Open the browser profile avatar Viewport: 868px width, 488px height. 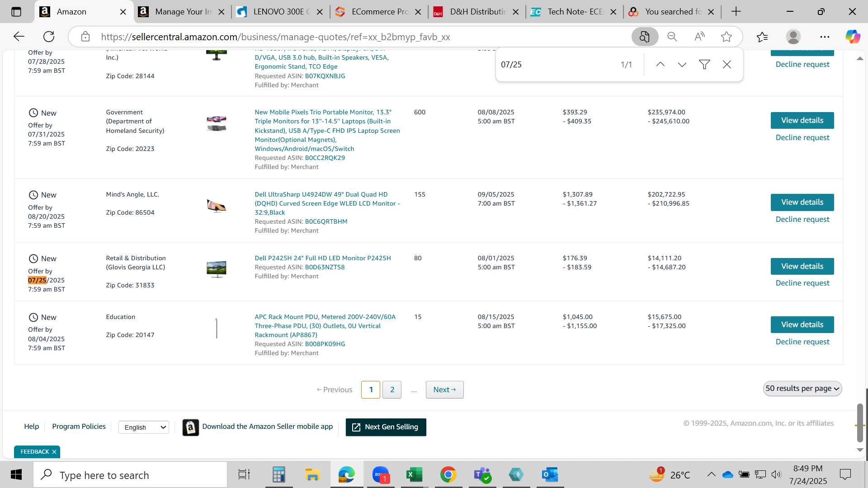(793, 37)
